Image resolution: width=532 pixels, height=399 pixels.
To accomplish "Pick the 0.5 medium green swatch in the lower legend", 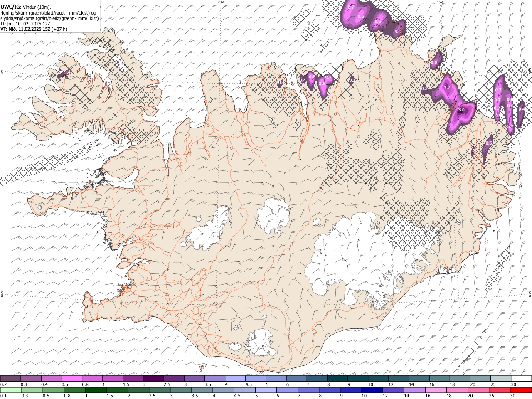I will 53,390.
